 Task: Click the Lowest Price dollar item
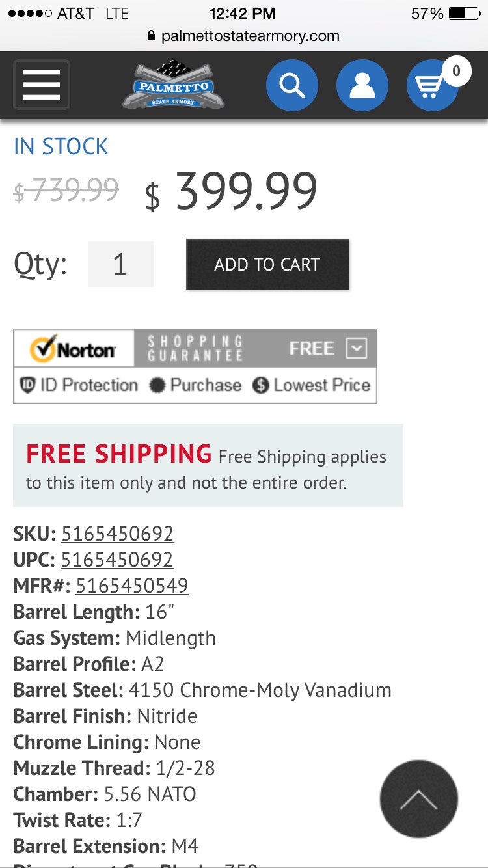312,385
